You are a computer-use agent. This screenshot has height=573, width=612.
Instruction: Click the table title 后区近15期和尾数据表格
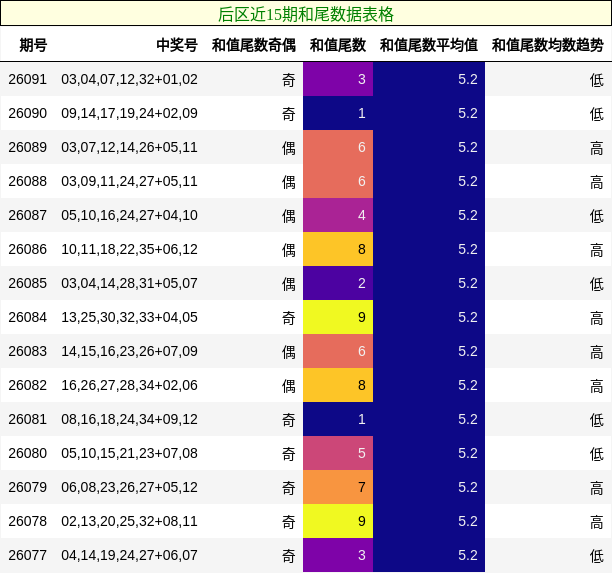click(x=306, y=14)
